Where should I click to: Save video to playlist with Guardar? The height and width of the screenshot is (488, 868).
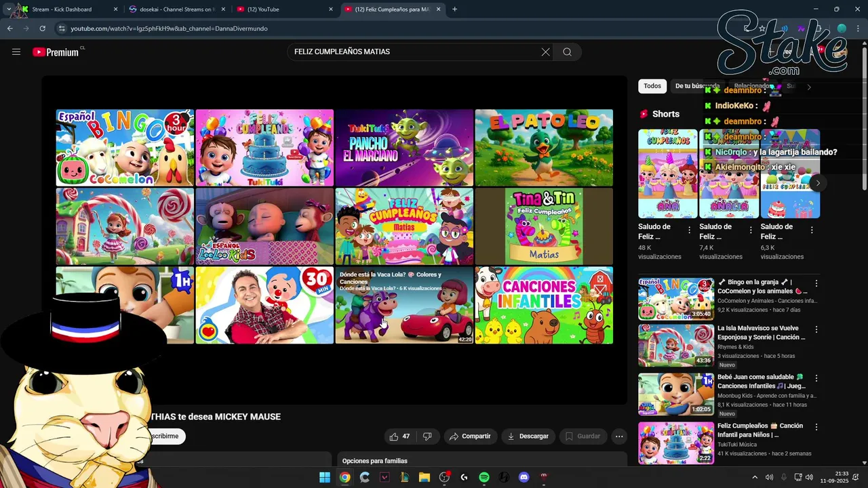click(583, 436)
